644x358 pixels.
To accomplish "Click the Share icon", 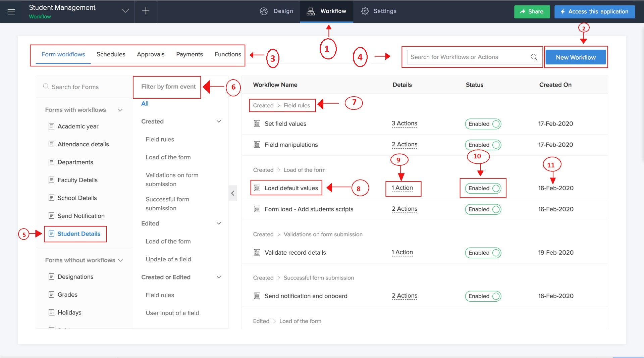I will (522, 11).
